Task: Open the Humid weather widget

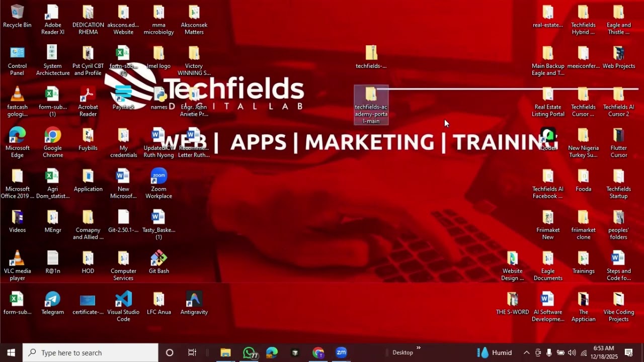Action: click(494, 352)
